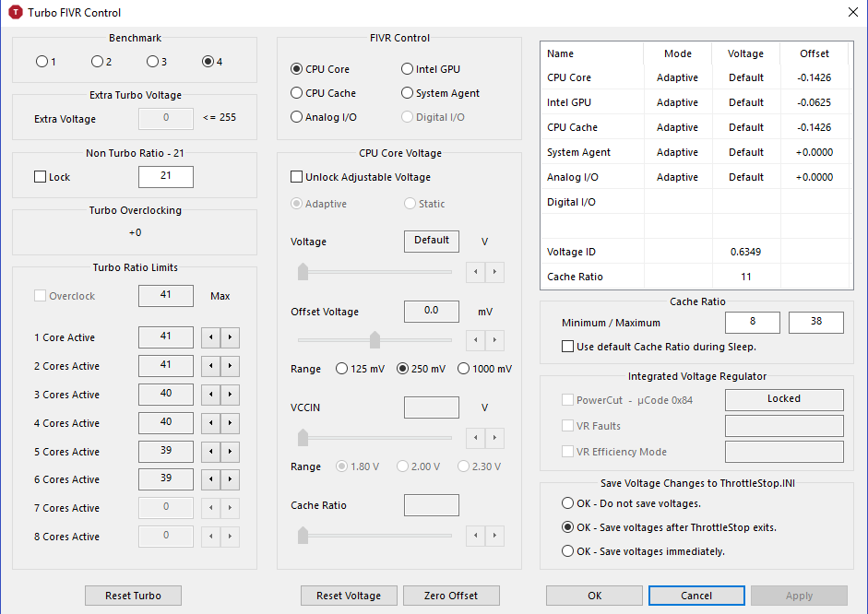Select Benchmark option 1
Image resolution: width=868 pixels, height=614 pixels.
click(45, 62)
